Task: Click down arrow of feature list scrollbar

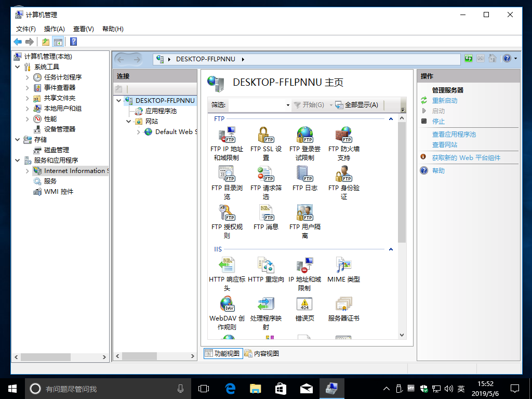Action: tap(402, 335)
